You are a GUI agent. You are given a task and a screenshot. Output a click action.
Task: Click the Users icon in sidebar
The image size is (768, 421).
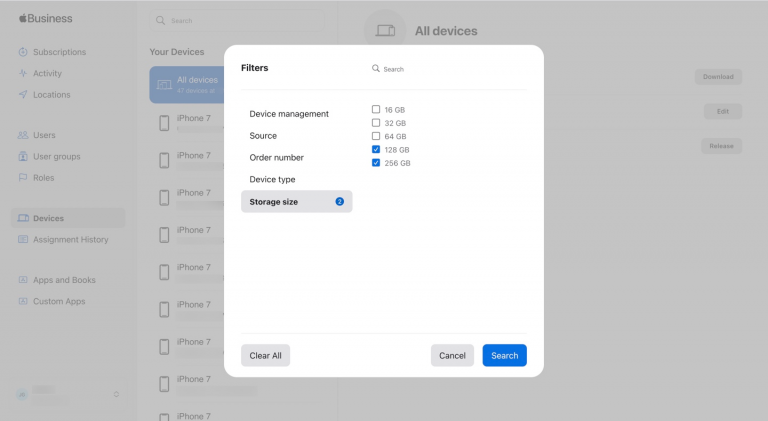coord(23,135)
